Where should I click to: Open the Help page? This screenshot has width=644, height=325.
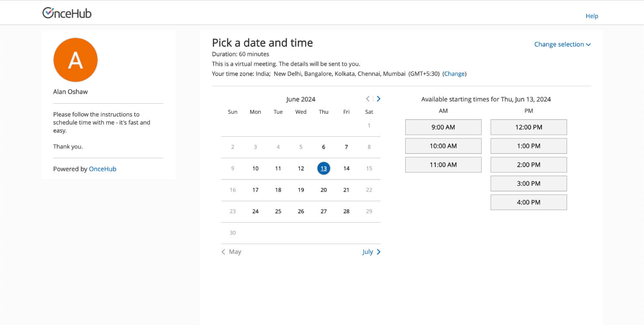pos(592,16)
